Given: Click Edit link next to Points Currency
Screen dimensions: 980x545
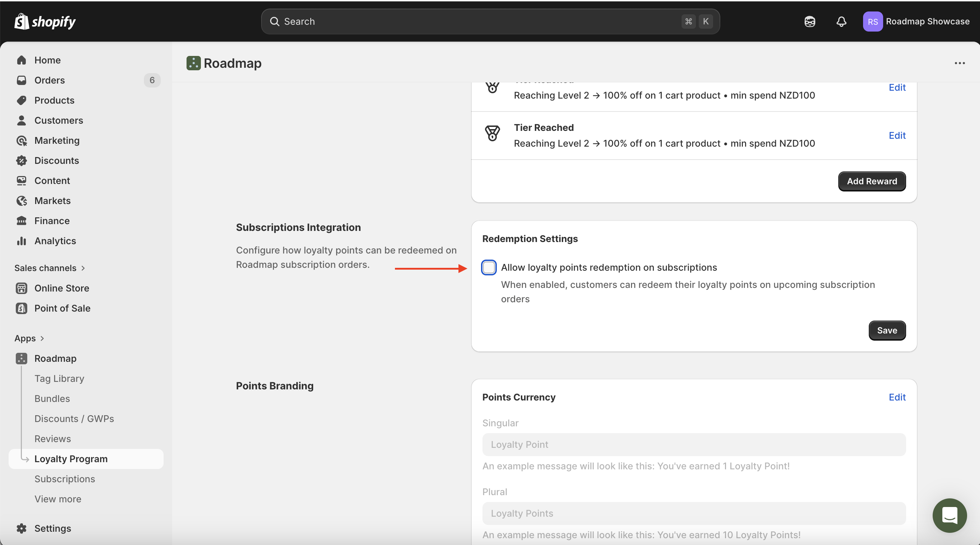Looking at the screenshot, I should click(x=897, y=397).
